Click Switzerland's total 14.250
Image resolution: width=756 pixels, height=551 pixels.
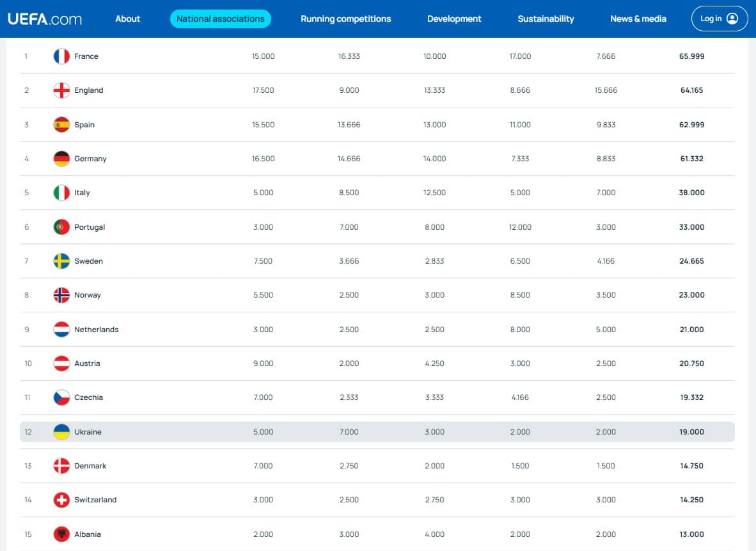(x=691, y=500)
